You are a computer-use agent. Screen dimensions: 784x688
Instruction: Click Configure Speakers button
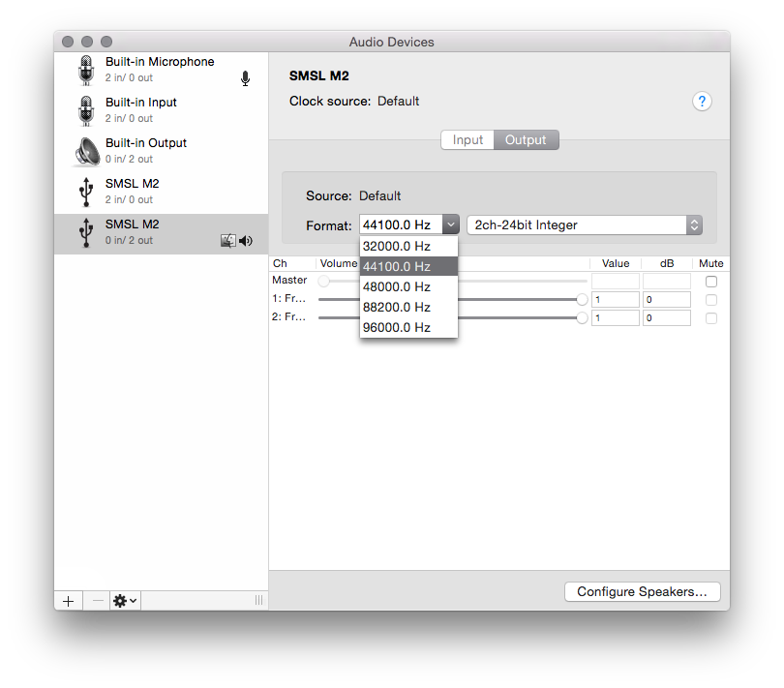pyautogui.click(x=642, y=592)
